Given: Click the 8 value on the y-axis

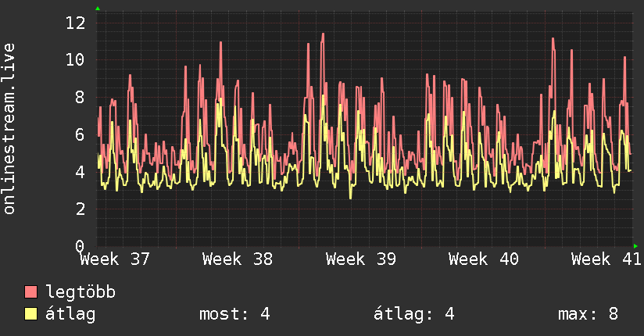Looking at the screenshot, I should point(80,98).
